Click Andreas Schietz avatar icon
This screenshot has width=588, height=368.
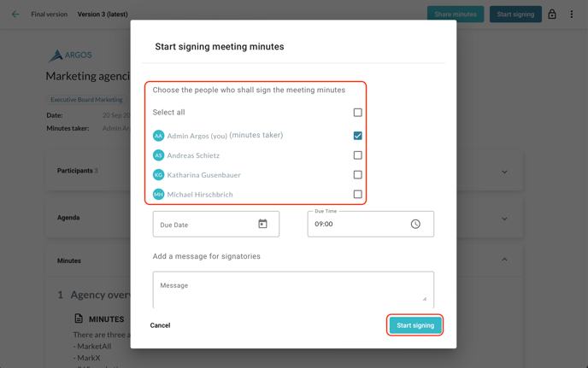(158, 155)
